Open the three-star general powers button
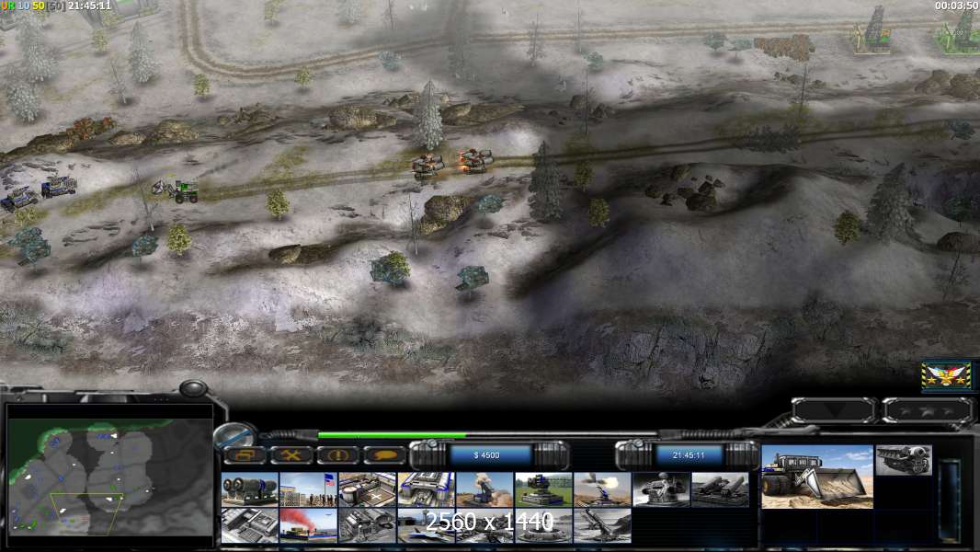This screenshot has width=980, height=552. 927,410
